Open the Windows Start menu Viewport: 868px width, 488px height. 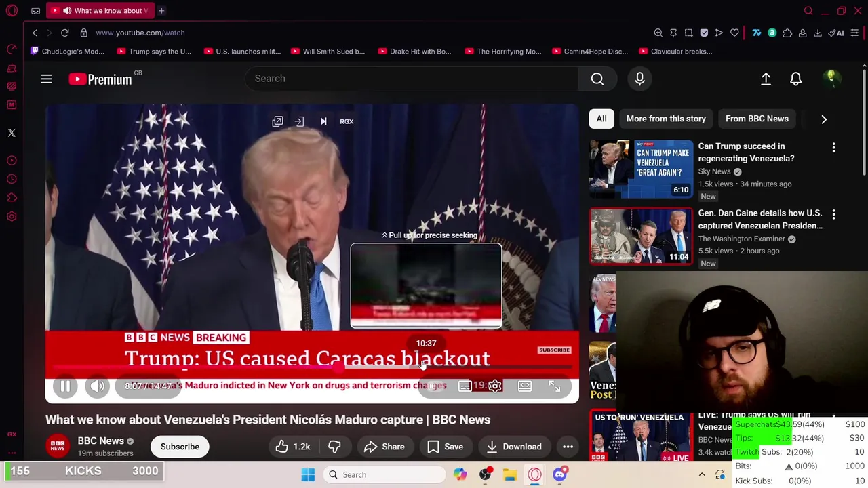click(308, 475)
